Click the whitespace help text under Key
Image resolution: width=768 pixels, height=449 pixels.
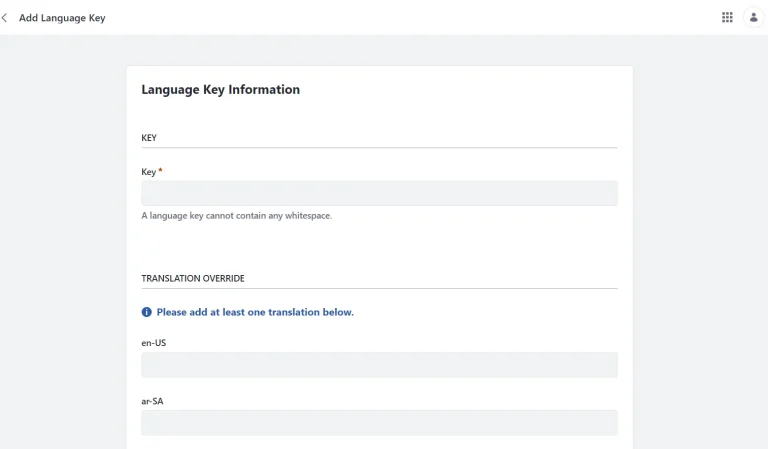coord(237,215)
